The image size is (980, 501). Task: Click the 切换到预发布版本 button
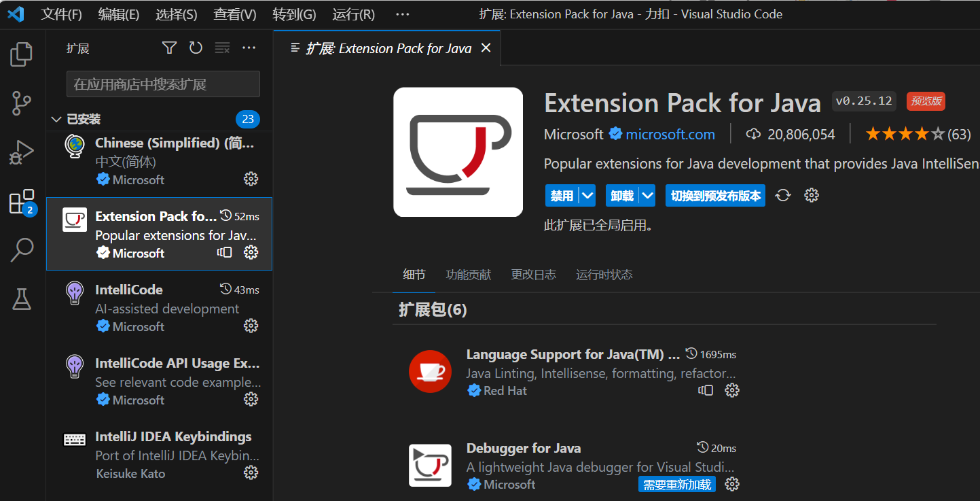click(715, 195)
